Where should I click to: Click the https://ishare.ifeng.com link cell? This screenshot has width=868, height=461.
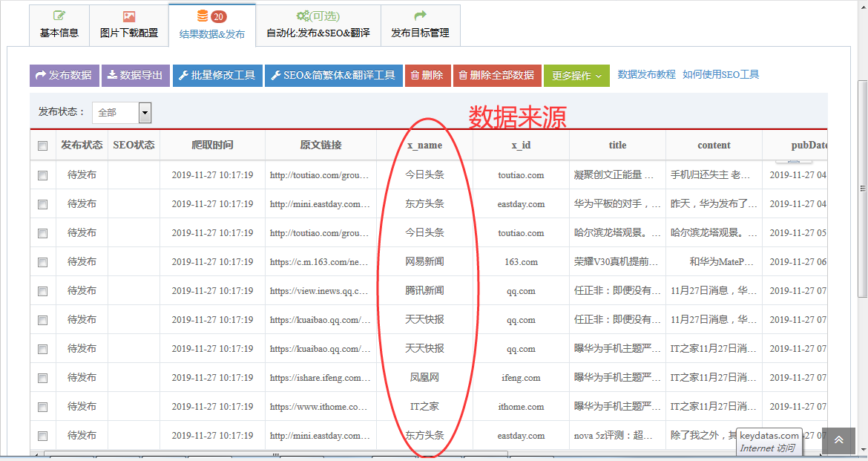[320, 377]
